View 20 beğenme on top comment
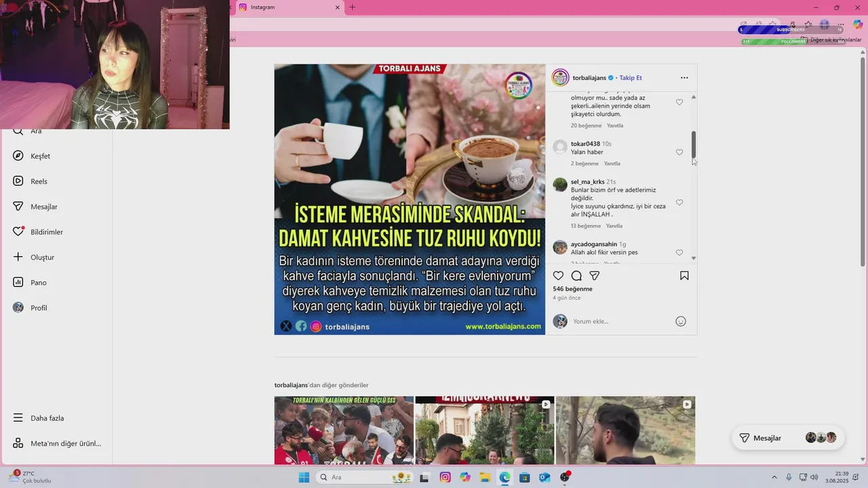This screenshot has width=868, height=488. [587, 125]
